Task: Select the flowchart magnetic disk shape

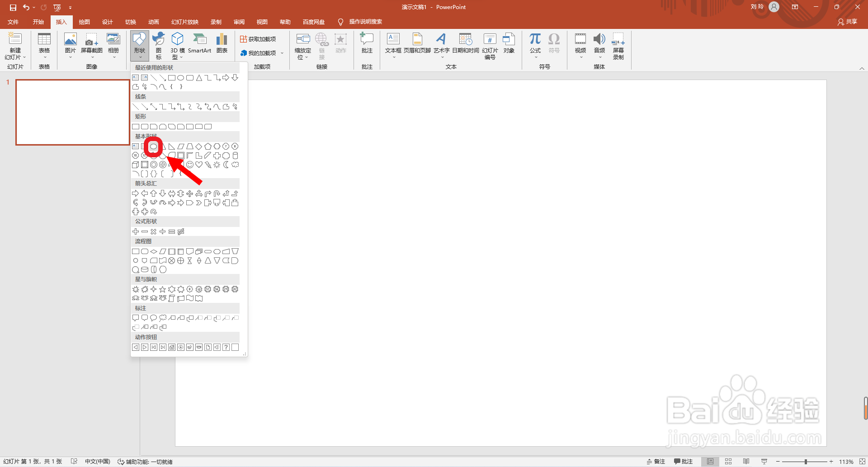Action: [145, 269]
